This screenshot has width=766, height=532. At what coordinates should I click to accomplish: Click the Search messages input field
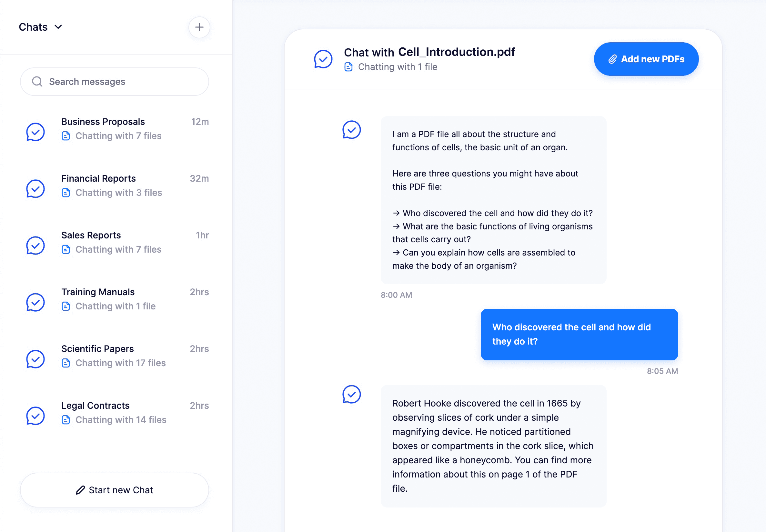[114, 82]
